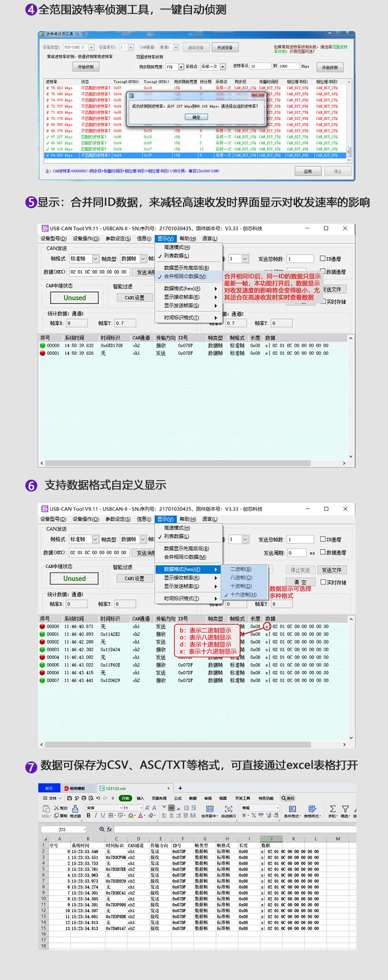This screenshot has height=980, width=388.
Task: Tick 数据递增 checkbox in the 数据格式 submenu window
Action: pos(323,552)
